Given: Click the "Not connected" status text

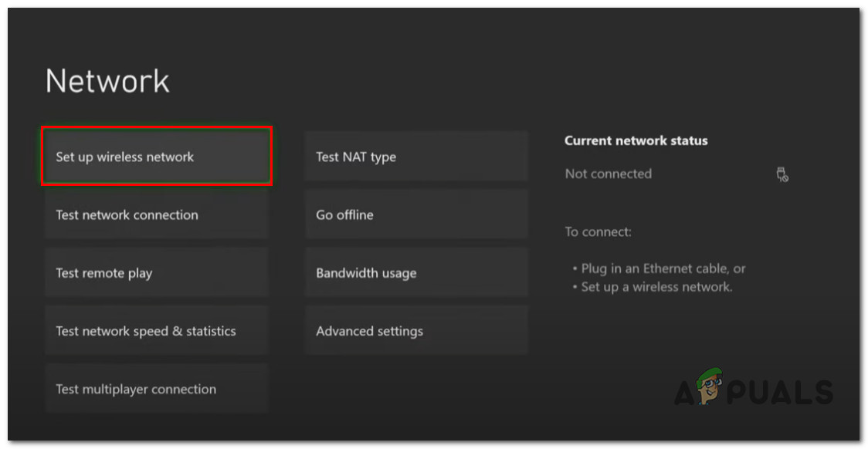Looking at the screenshot, I should (608, 174).
